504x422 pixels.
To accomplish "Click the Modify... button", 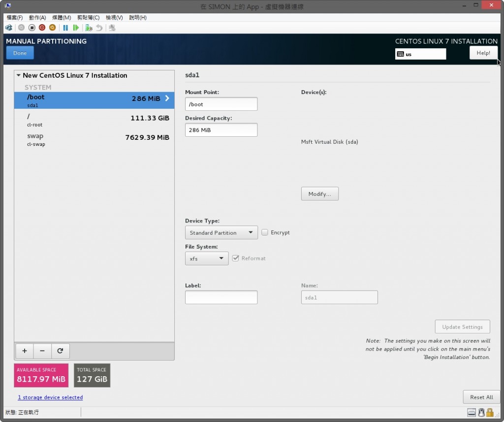I will click(x=319, y=194).
